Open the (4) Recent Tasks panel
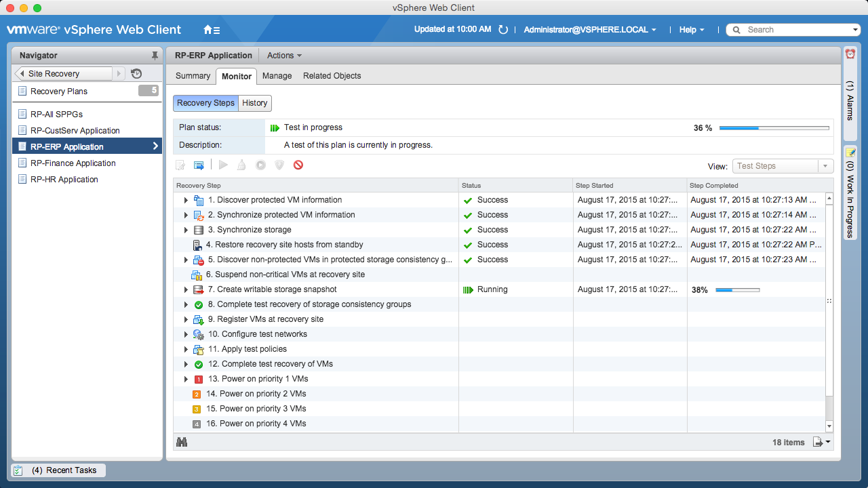This screenshot has height=488, width=868. 58,470
